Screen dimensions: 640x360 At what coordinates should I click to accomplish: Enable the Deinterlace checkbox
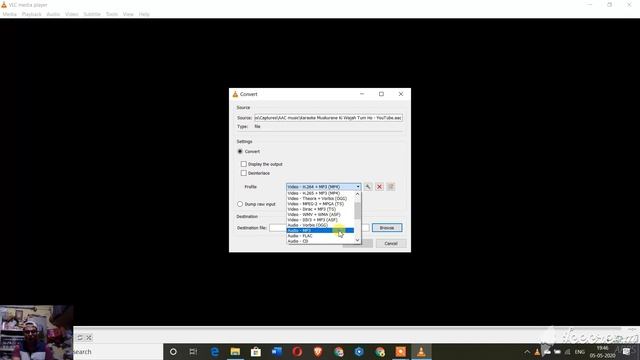pyautogui.click(x=244, y=173)
